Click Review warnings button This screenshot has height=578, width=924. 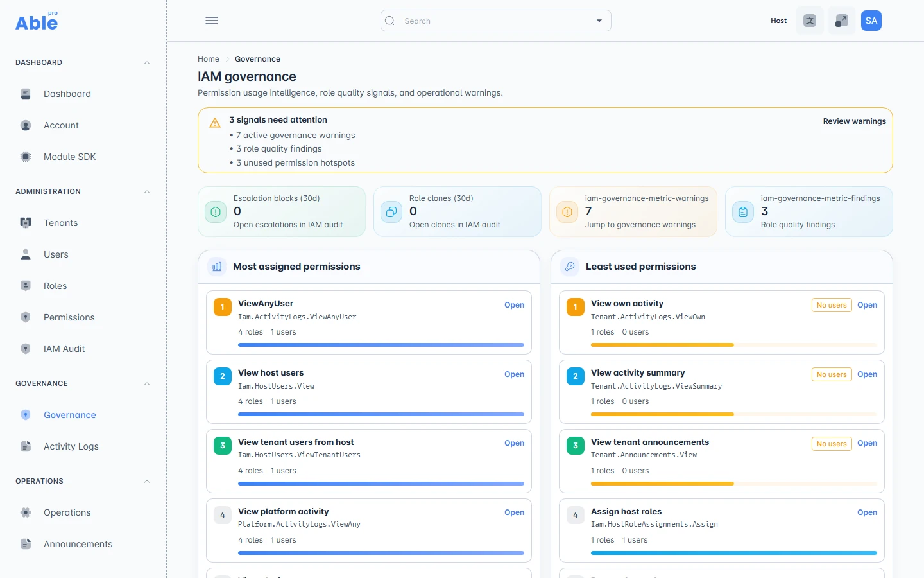pyautogui.click(x=854, y=121)
